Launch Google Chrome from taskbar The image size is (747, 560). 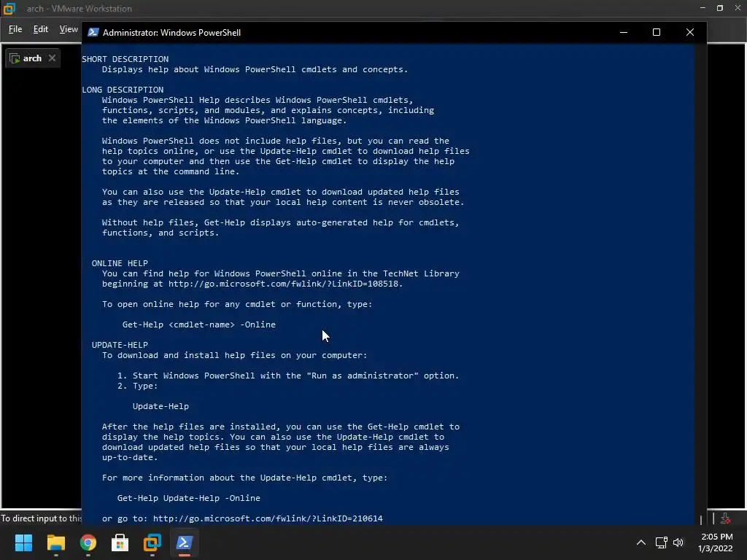88,542
